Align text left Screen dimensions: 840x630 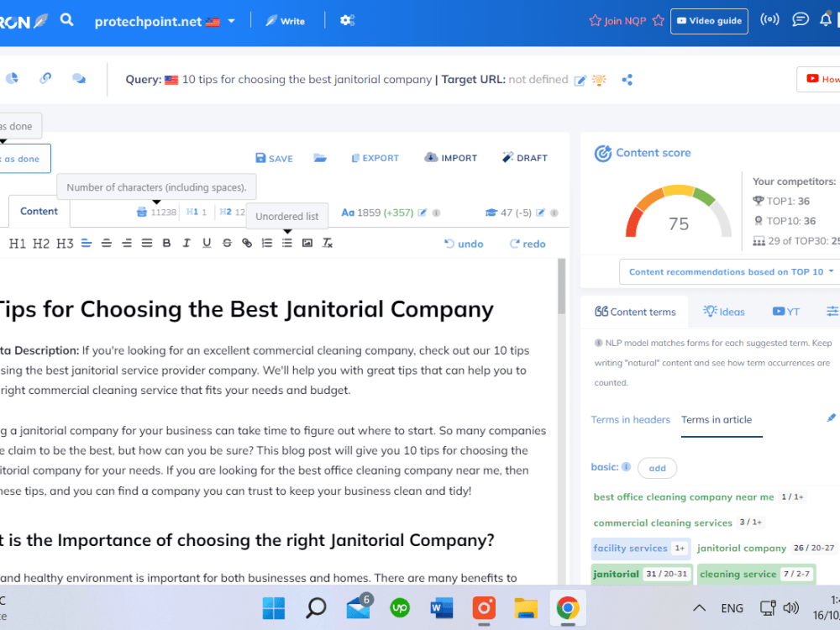pyautogui.click(x=87, y=244)
